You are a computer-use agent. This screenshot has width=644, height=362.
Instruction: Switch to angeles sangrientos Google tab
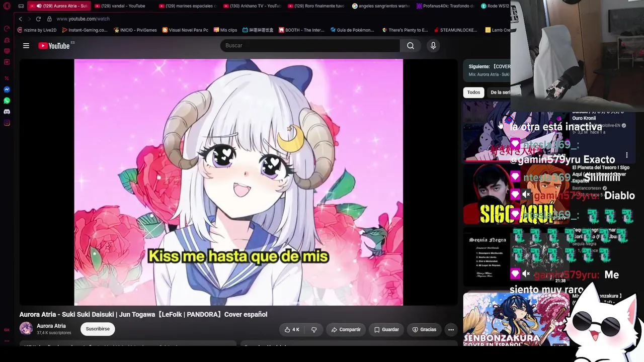[x=381, y=6]
